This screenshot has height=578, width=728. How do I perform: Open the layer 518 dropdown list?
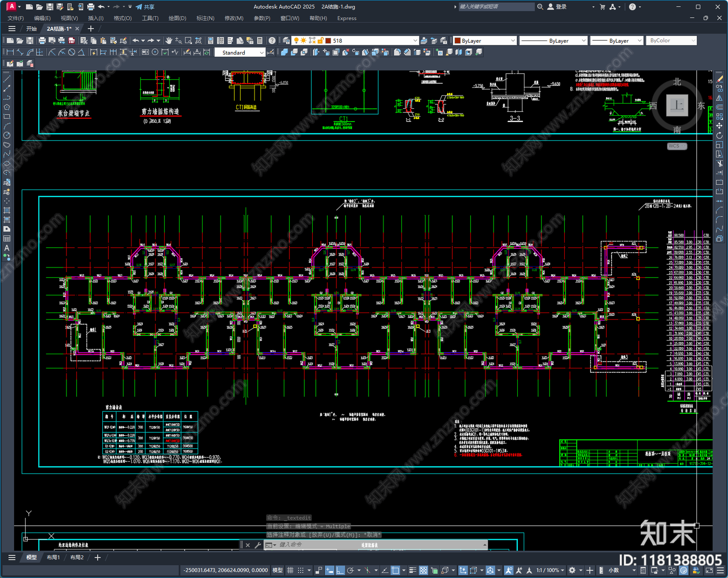click(415, 41)
